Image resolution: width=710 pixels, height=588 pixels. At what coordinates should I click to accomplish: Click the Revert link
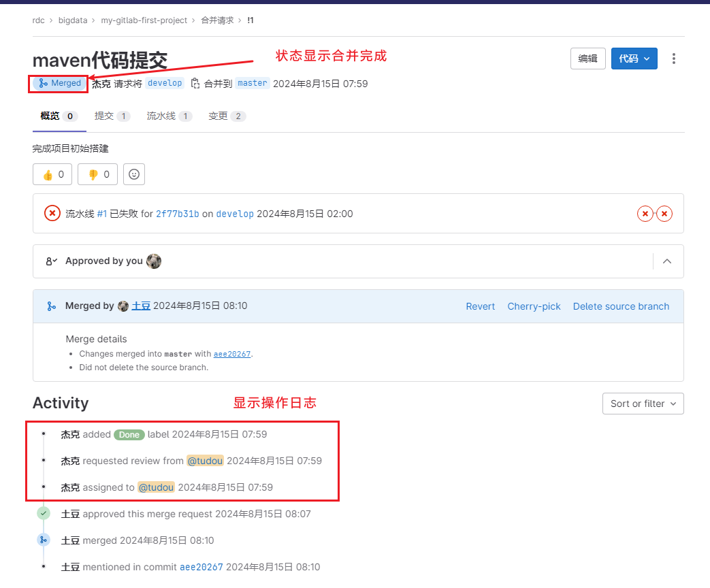481,306
